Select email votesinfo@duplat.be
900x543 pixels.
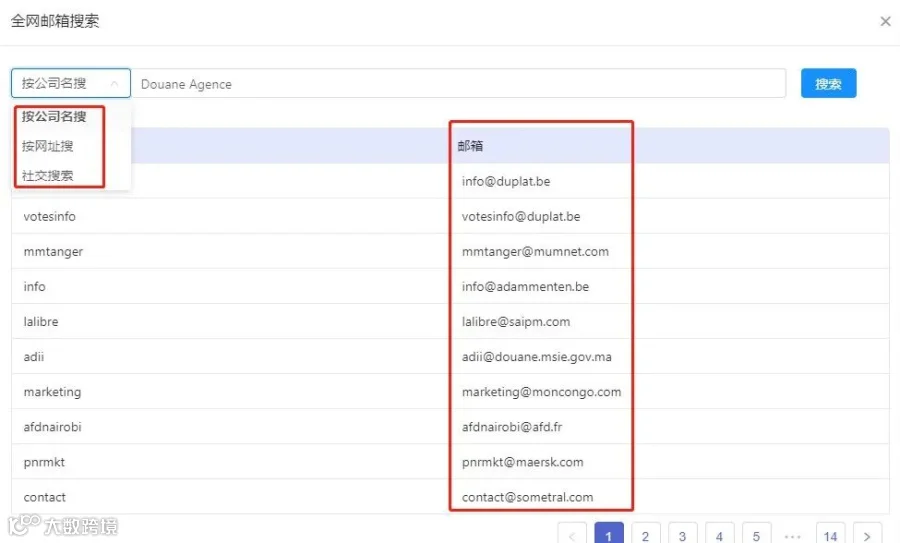click(521, 216)
